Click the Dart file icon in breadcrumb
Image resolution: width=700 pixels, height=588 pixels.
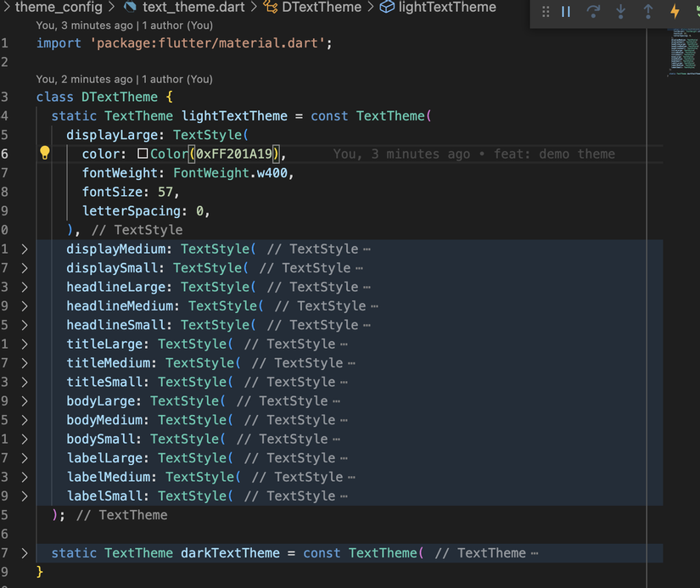click(x=130, y=8)
